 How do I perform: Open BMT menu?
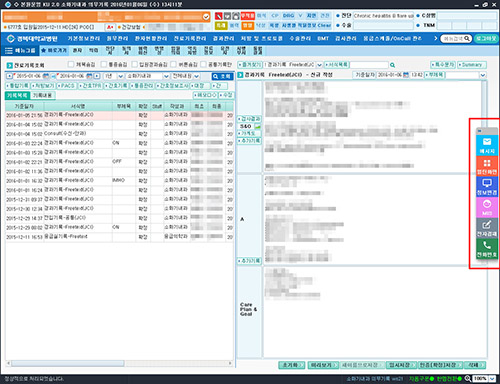[x=323, y=39]
